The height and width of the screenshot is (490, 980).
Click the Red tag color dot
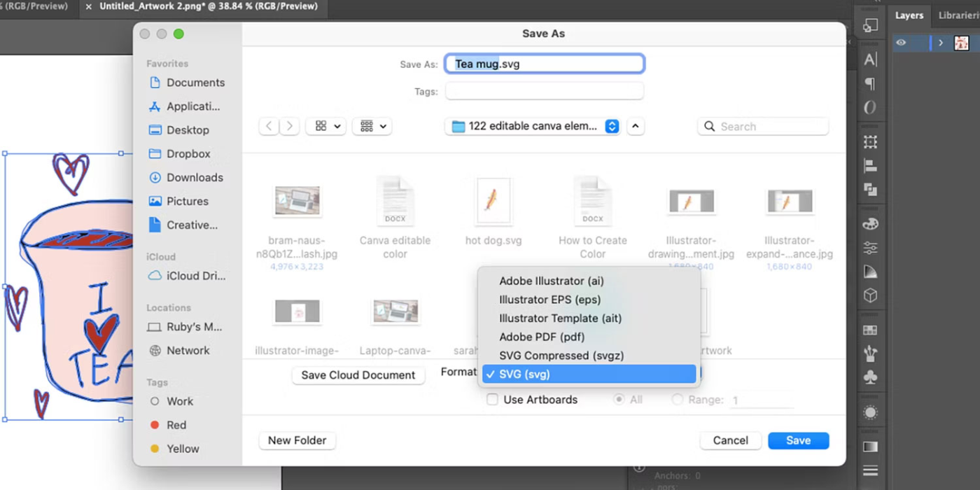tap(155, 425)
